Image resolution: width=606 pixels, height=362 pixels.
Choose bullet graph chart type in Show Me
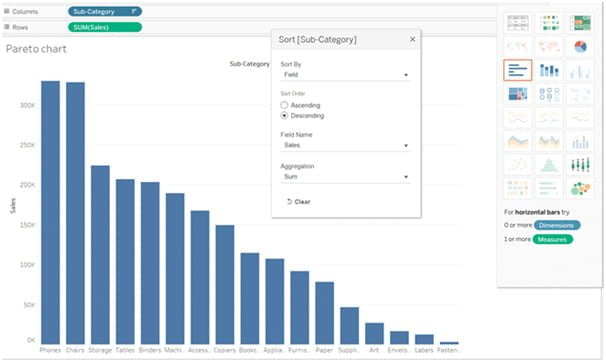[x=549, y=189]
